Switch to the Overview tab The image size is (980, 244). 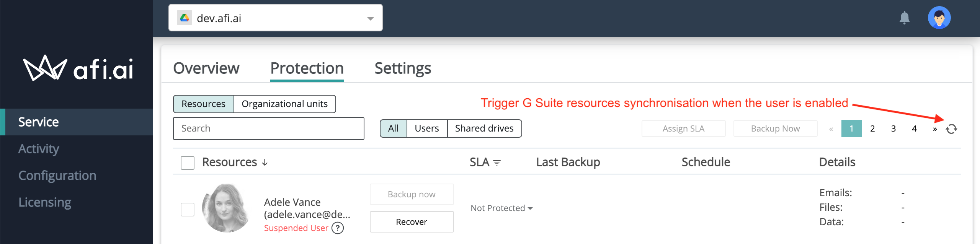[206, 68]
